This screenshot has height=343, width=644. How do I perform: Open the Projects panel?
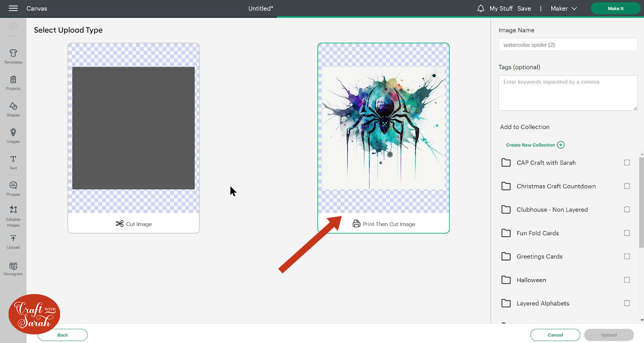pyautogui.click(x=13, y=83)
